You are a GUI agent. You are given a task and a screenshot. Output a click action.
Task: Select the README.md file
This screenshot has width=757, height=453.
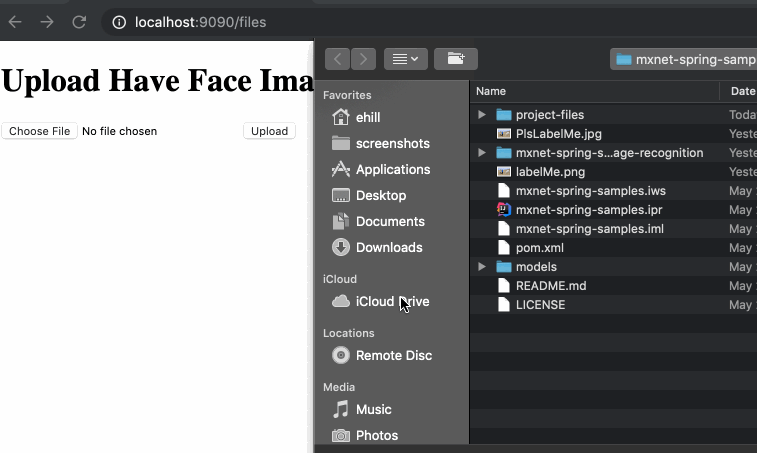tap(614, 286)
